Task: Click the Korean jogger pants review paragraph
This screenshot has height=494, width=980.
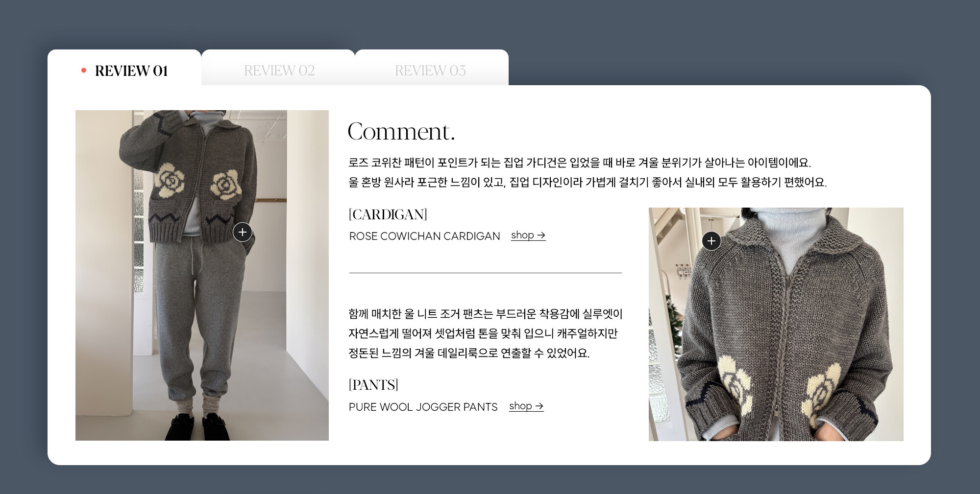Action: click(485, 333)
